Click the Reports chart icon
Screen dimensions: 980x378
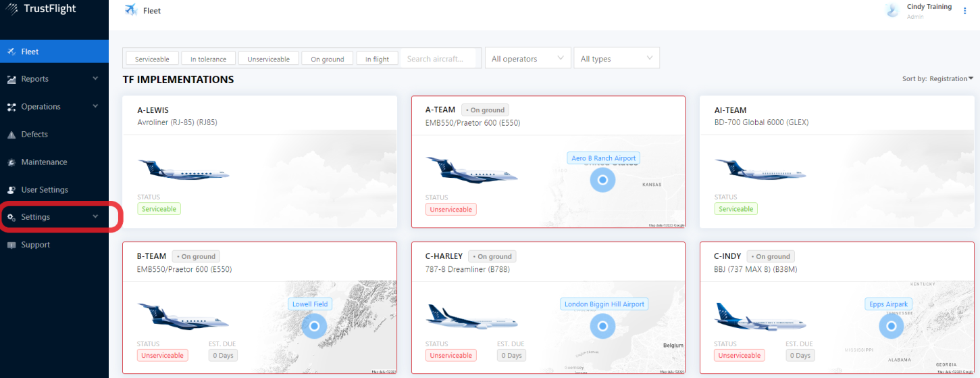point(11,79)
